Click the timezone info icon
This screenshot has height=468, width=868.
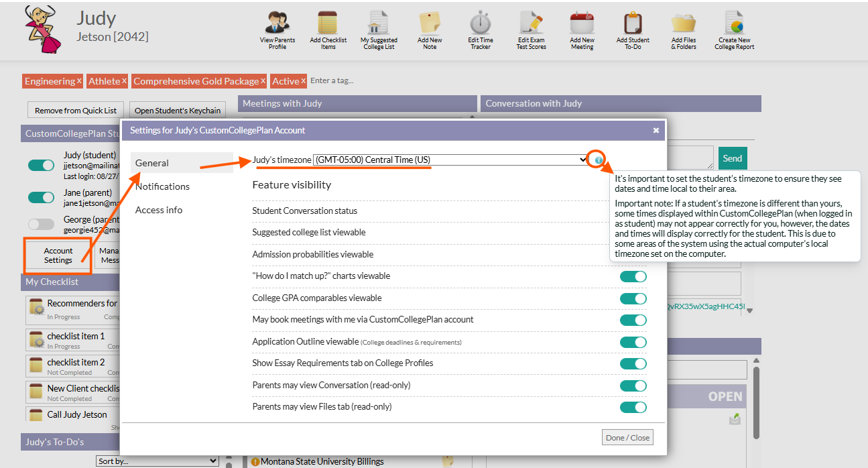[598, 160]
